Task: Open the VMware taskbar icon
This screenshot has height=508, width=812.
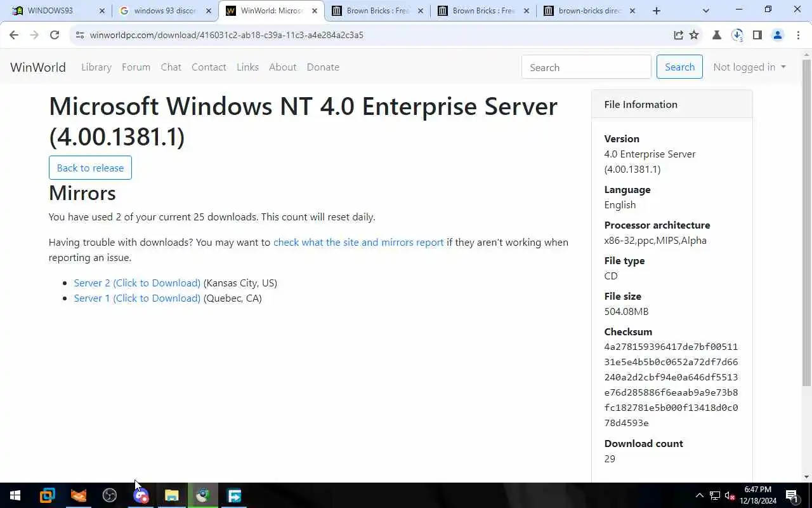Action: 48,495
